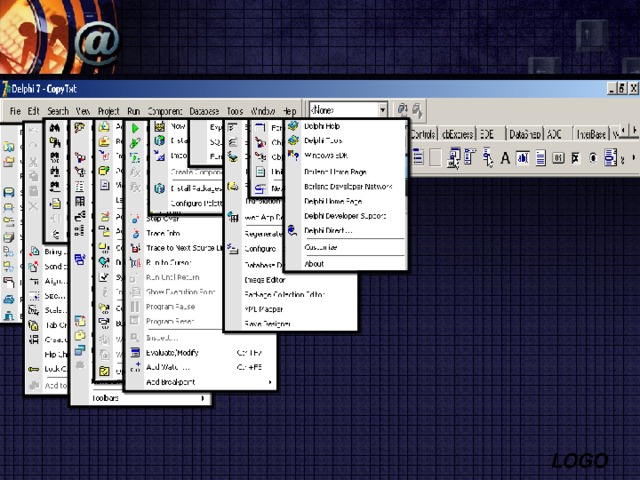Select Customize in the Help menu

[321, 247]
